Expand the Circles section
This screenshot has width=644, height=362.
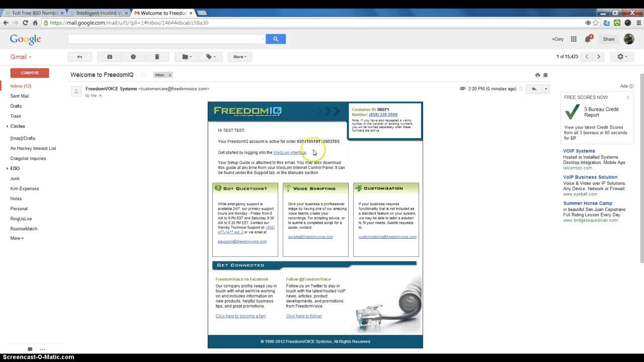point(8,126)
